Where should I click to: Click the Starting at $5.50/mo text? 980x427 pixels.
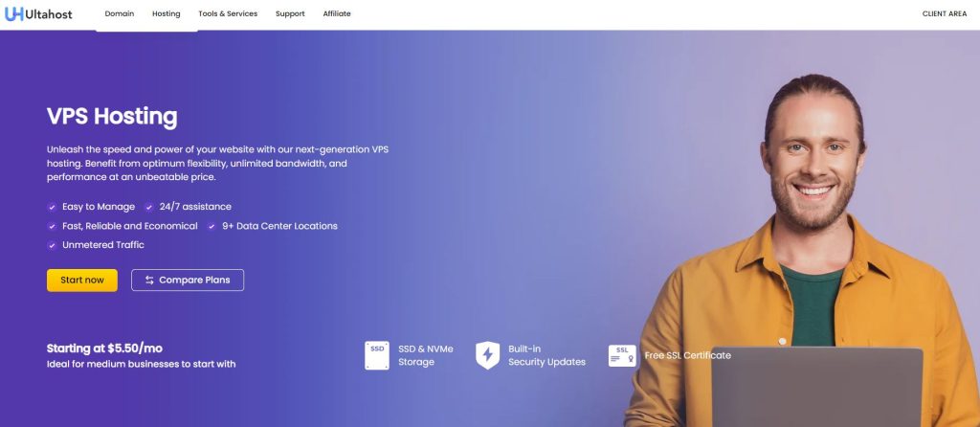104,348
